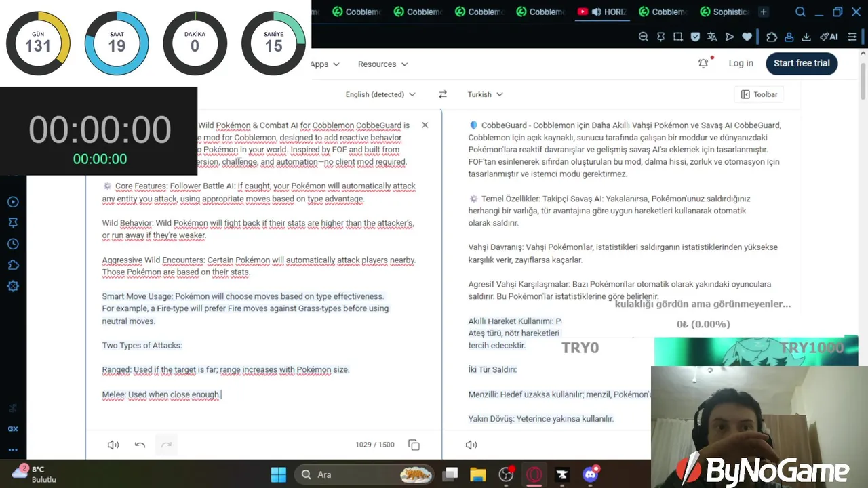
Task: Open the extensions icon in the sidebar
Action: pos(13,265)
